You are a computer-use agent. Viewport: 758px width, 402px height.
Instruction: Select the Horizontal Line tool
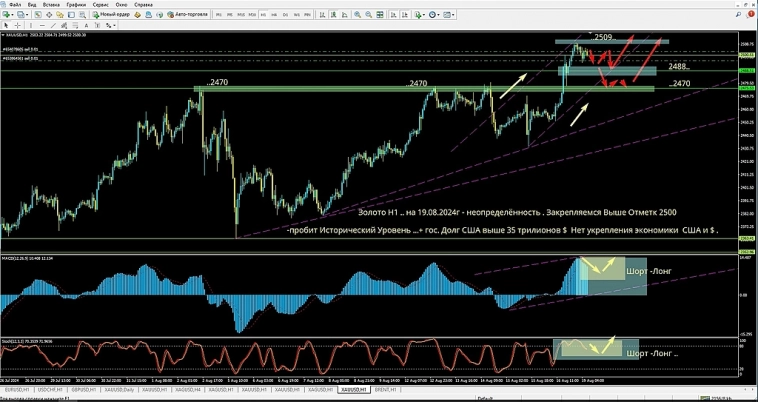(x=42, y=25)
